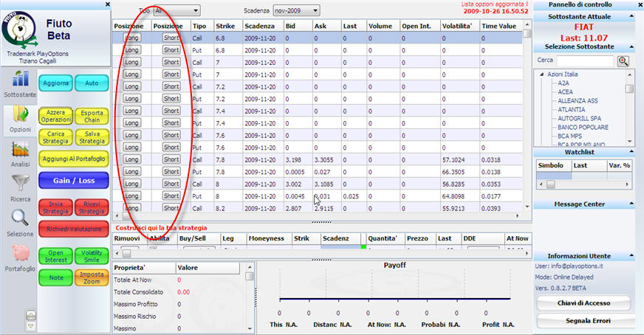Screen dimensions: 644x335
Task: Click Aggiungi Al Portafoglio button
Action: (74, 159)
